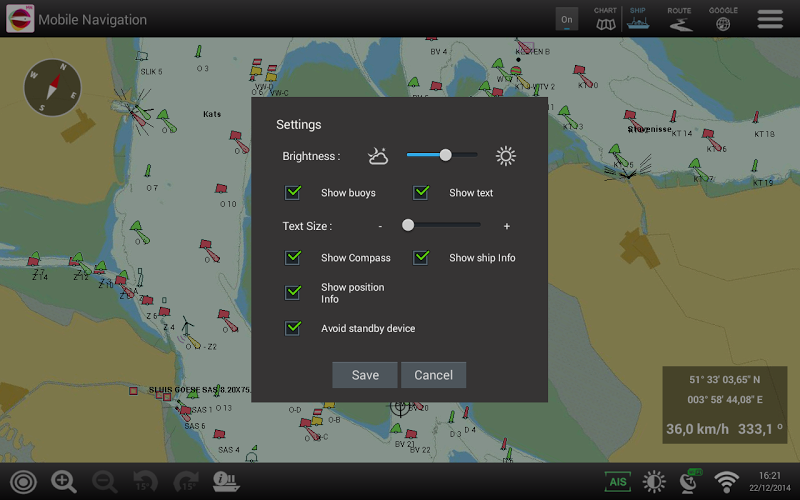
Task: Decrease text size with minus sign
Action: [x=380, y=226]
